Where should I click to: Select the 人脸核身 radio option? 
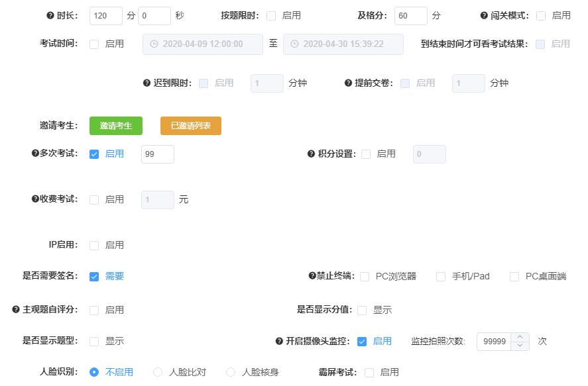pos(230,372)
